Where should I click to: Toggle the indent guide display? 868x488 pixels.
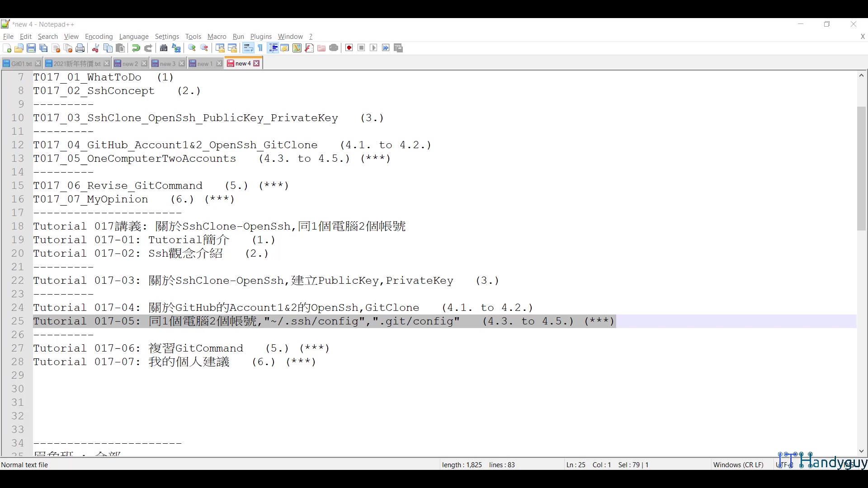click(273, 48)
